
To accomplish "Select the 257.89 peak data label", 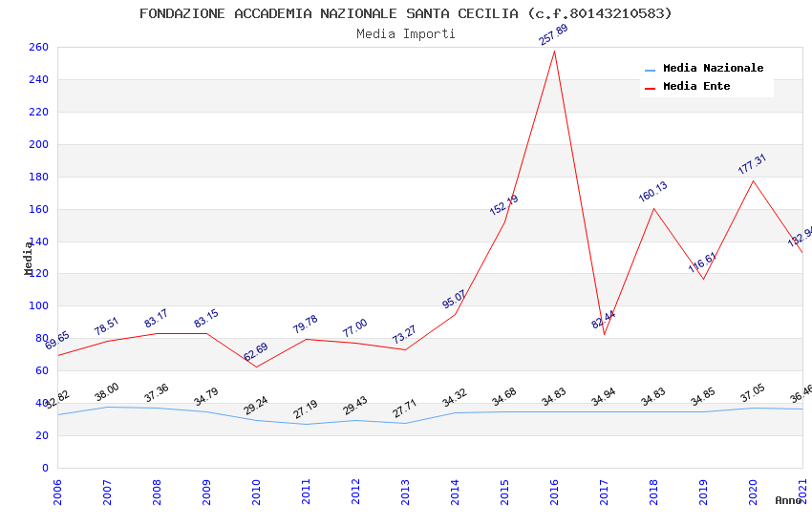I will [x=553, y=34].
